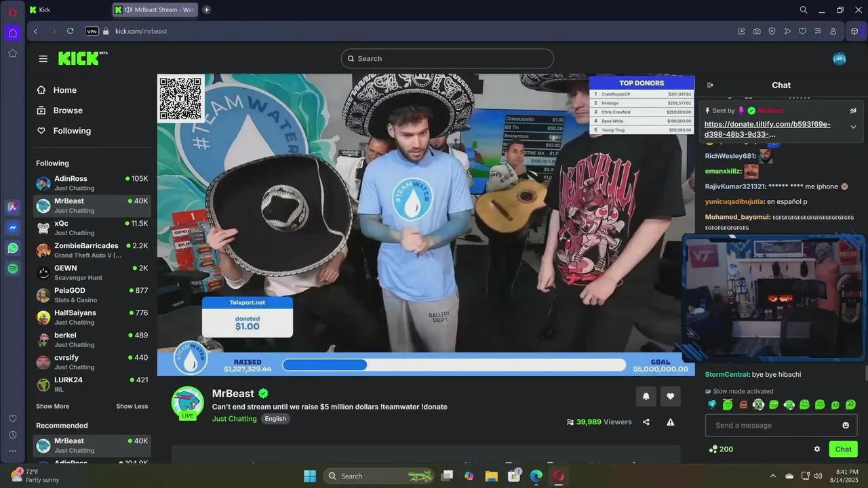Viewport: 868px width, 488px height.
Task: Open WhatsApp in Opera sidebar
Action: [13, 248]
